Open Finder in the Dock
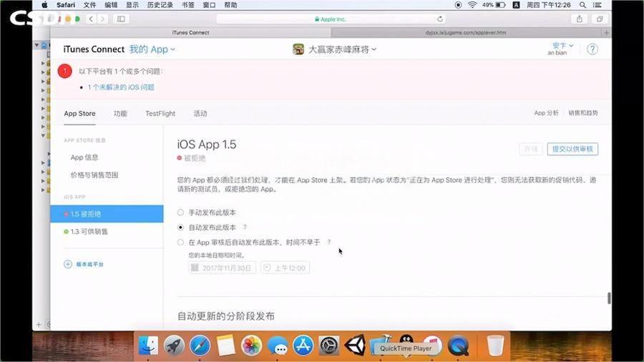 click(148, 345)
